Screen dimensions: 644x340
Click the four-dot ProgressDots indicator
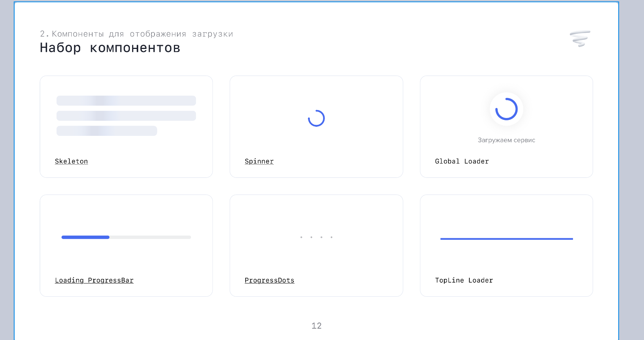(316, 237)
